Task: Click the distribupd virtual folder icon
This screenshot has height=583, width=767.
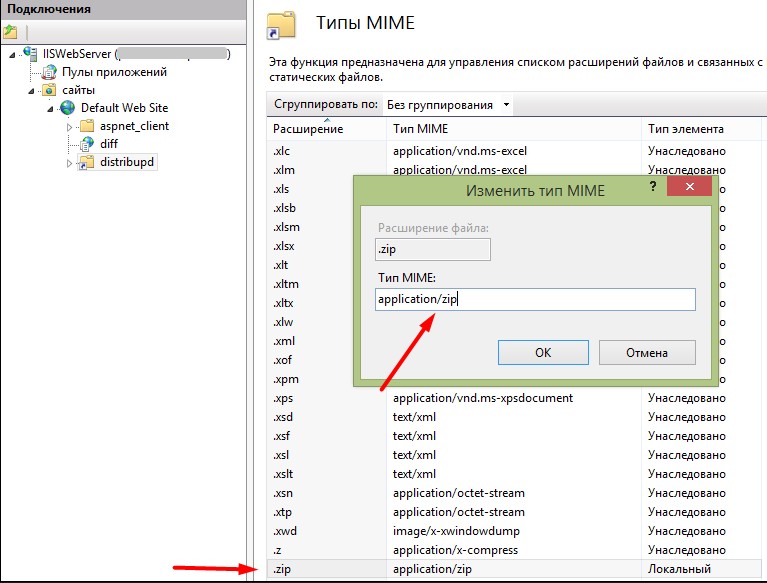Action: [x=87, y=162]
